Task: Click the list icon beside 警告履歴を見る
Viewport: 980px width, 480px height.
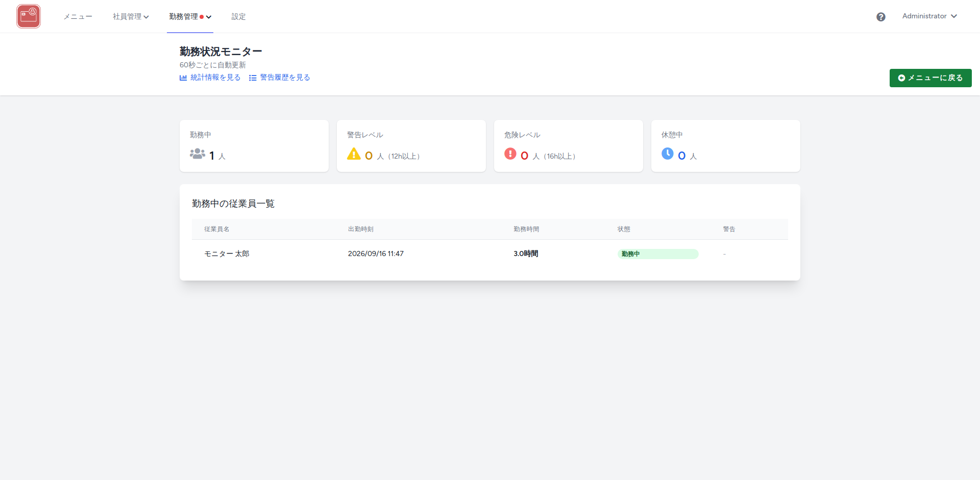Action: (253, 78)
